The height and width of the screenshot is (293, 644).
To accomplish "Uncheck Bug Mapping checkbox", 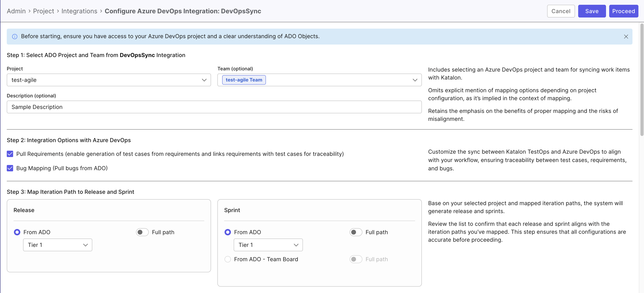I will (10, 168).
